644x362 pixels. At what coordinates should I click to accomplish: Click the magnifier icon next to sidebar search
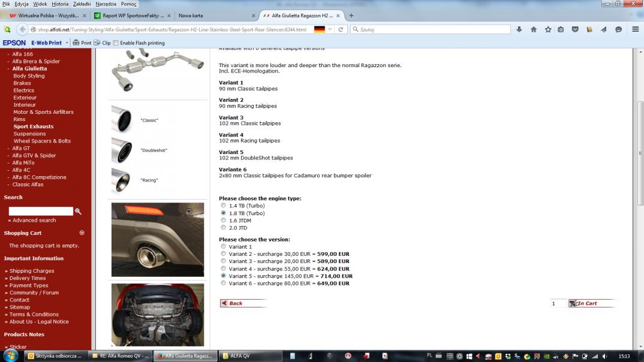78,212
